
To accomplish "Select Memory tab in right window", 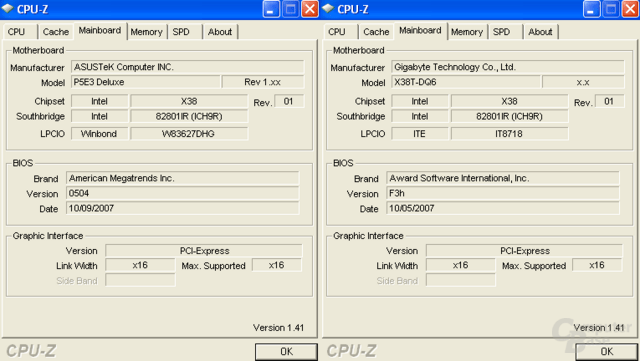I will coord(467,32).
